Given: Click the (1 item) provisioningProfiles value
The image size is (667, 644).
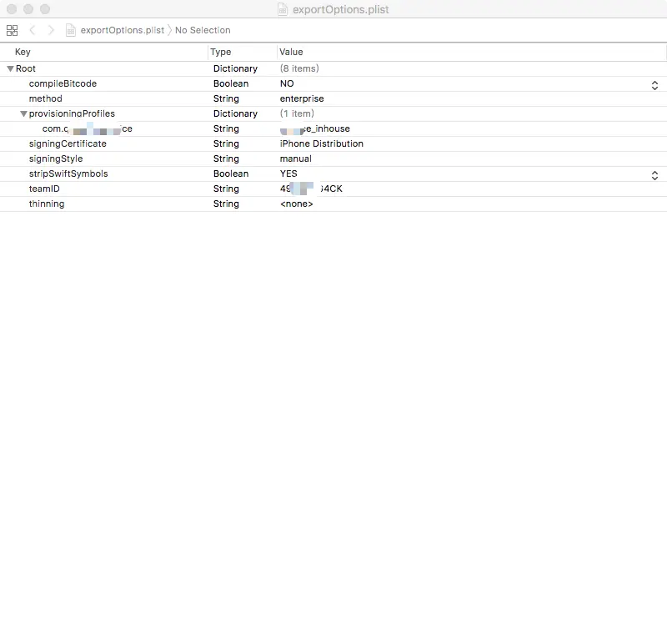Looking at the screenshot, I should pyautogui.click(x=297, y=113).
